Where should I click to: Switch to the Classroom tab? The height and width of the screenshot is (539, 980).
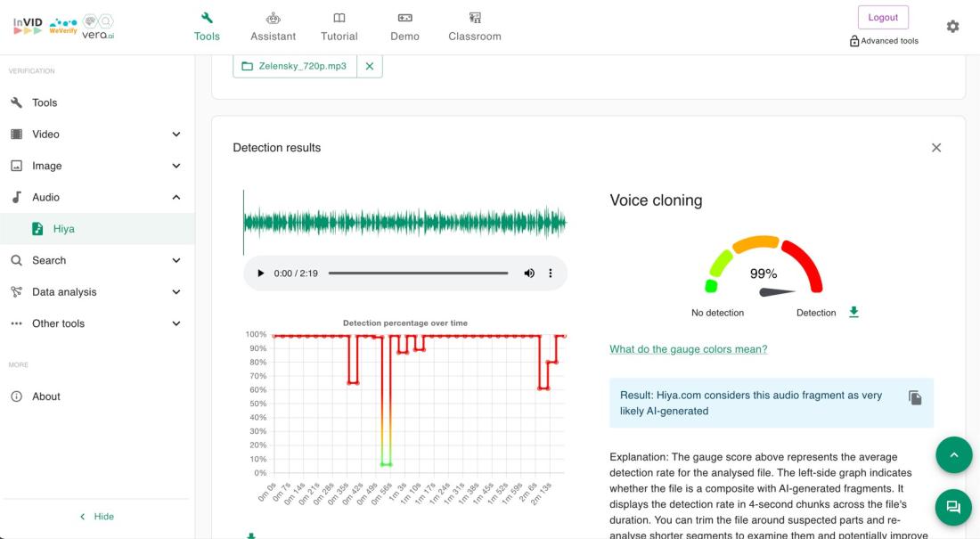[x=474, y=27]
